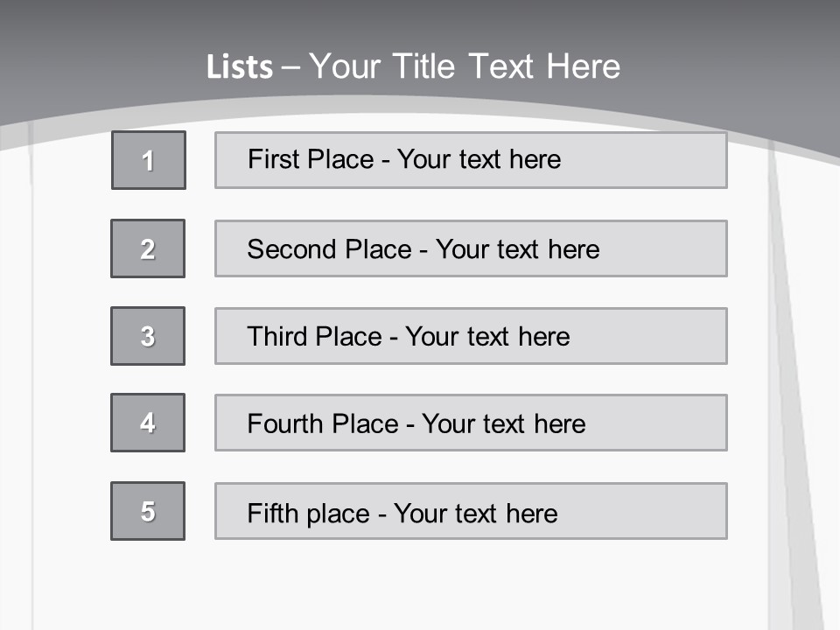Screen dimensions: 840x630
Task: Click the bold word 'Lists' in the title
Action: click(x=240, y=67)
